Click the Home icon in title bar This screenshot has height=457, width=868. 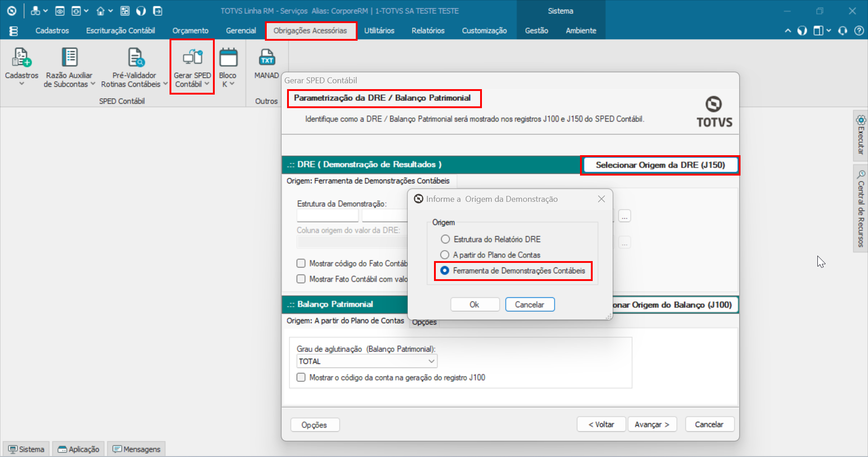pos(100,11)
